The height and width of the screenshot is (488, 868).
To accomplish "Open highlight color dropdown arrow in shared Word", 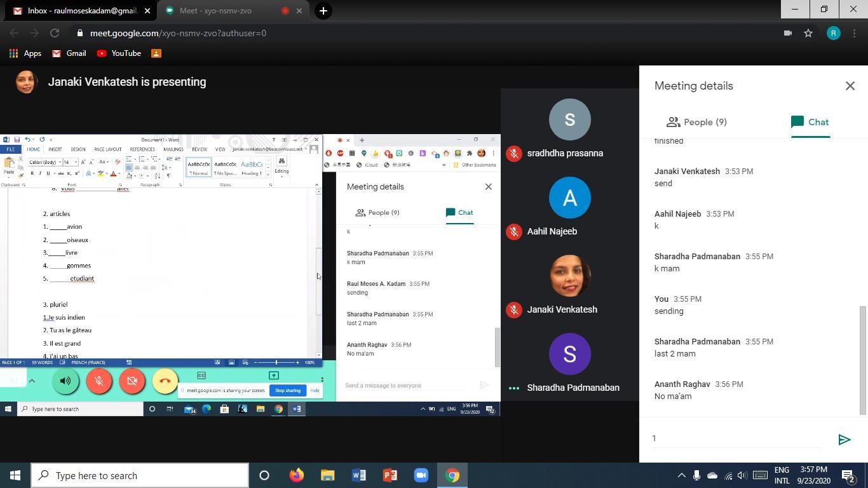I will [x=106, y=173].
